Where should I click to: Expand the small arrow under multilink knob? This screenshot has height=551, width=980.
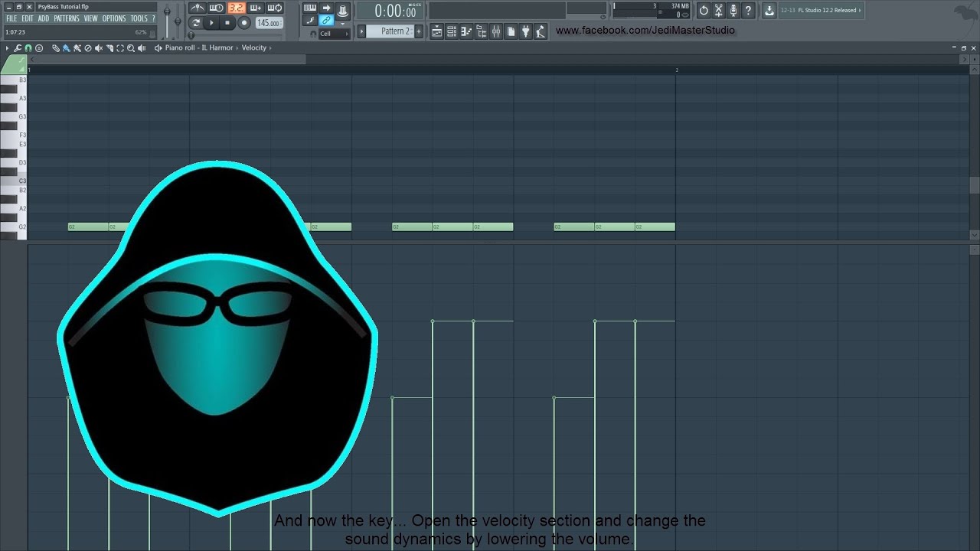pyautogui.click(x=342, y=24)
